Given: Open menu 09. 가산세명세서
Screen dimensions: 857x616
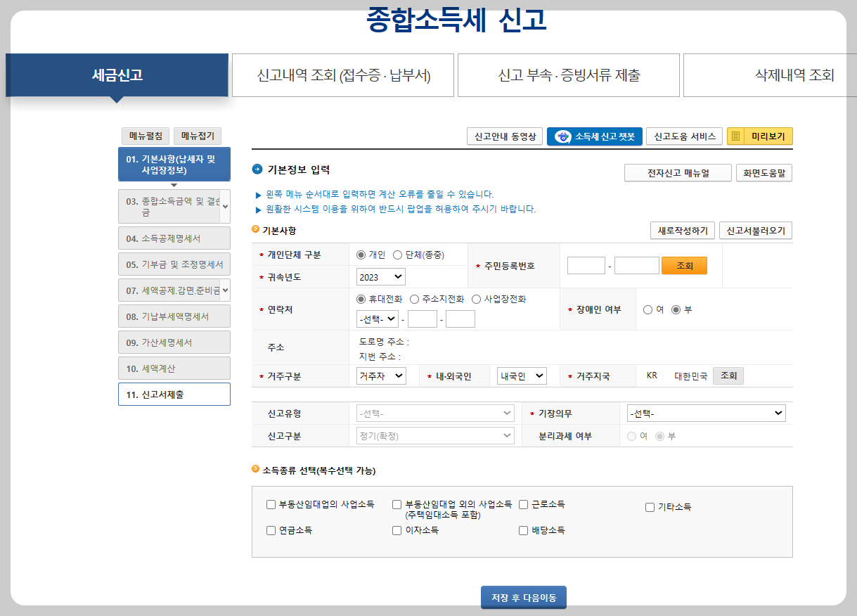Looking at the screenshot, I should click(x=174, y=342).
